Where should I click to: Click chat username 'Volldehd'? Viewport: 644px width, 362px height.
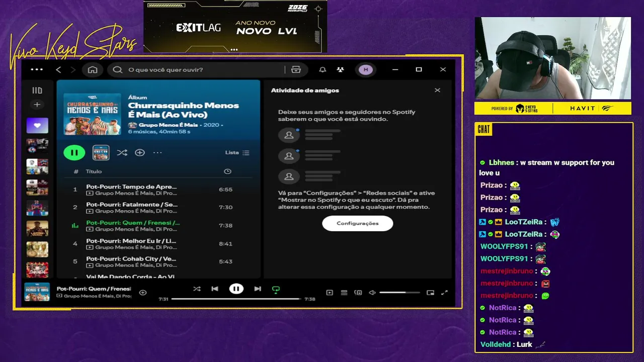(x=495, y=344)
